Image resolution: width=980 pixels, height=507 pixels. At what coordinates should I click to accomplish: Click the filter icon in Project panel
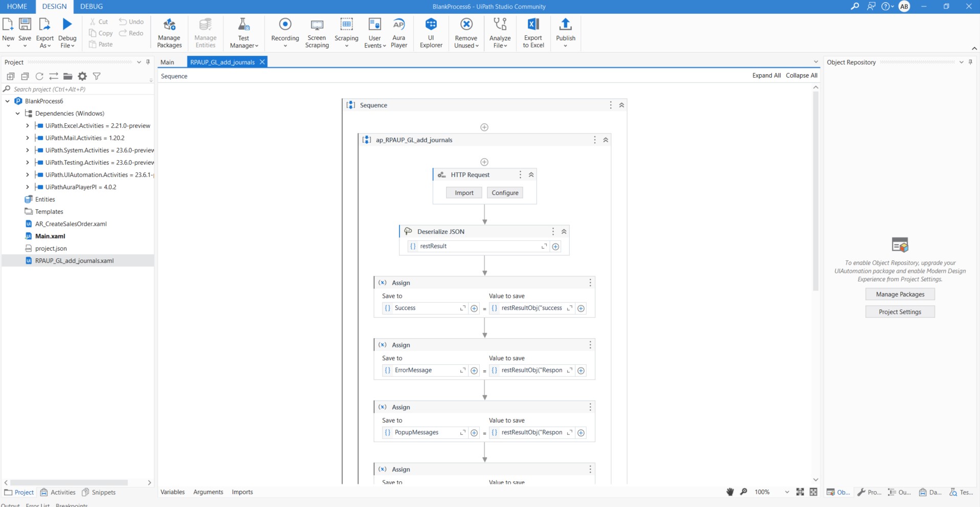pos(97,76)
